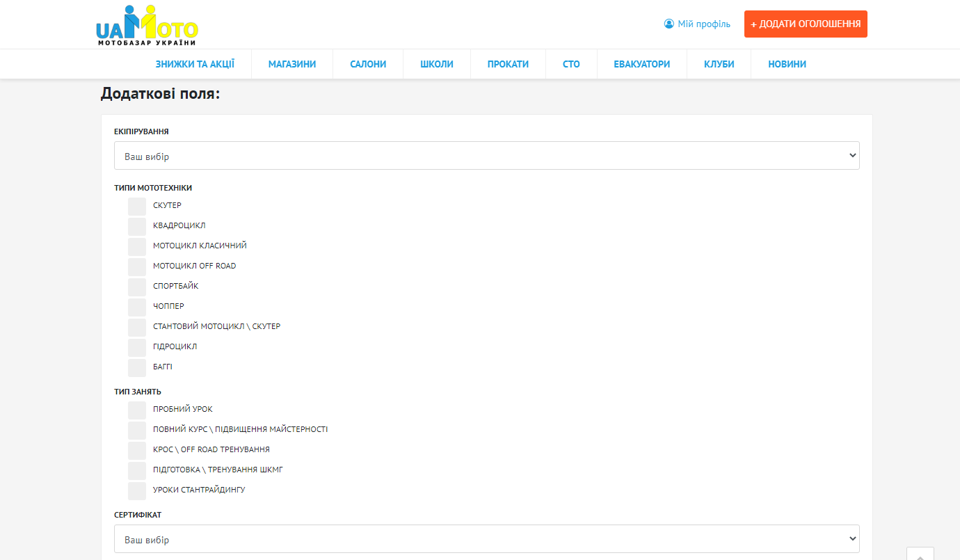Click the profile avatar icon
This screenshot has height=560, width=960.
669,24
